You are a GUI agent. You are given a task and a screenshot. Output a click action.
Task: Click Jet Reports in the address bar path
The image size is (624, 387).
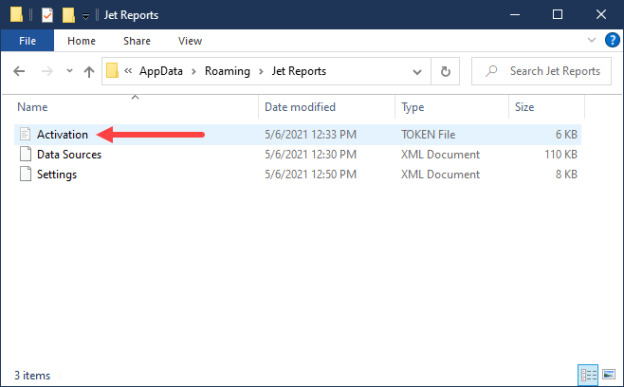coord(299,71)
